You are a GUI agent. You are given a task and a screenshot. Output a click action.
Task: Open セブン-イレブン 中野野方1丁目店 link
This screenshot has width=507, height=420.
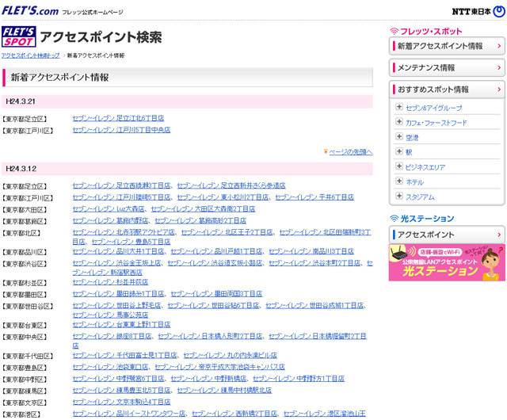click(299, 378)
